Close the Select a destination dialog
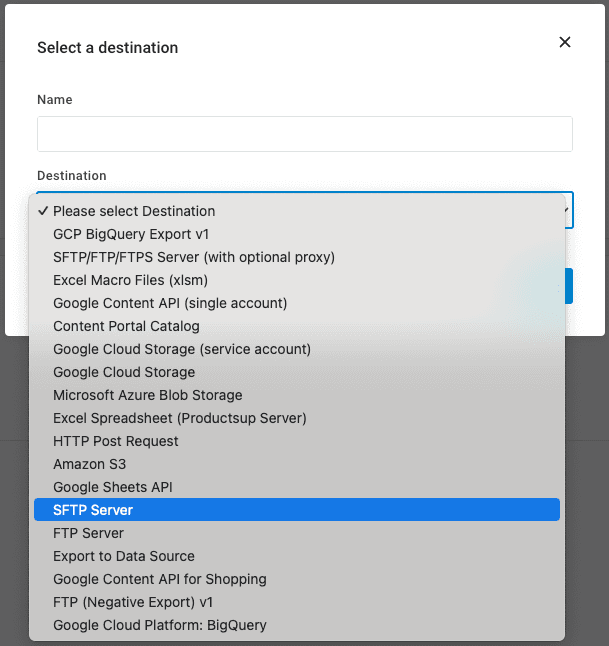The width and height of the screenshot is (609, 646). (x=565, y=42)
